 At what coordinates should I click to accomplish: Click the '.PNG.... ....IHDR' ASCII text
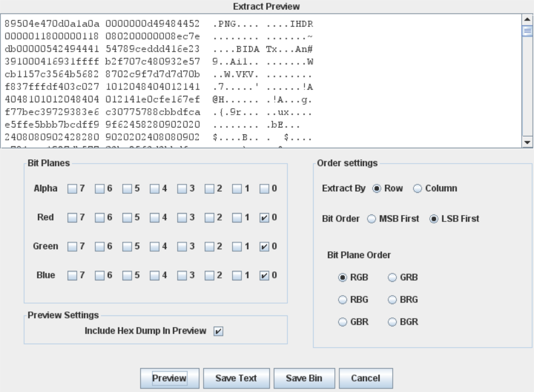[263, 24]
